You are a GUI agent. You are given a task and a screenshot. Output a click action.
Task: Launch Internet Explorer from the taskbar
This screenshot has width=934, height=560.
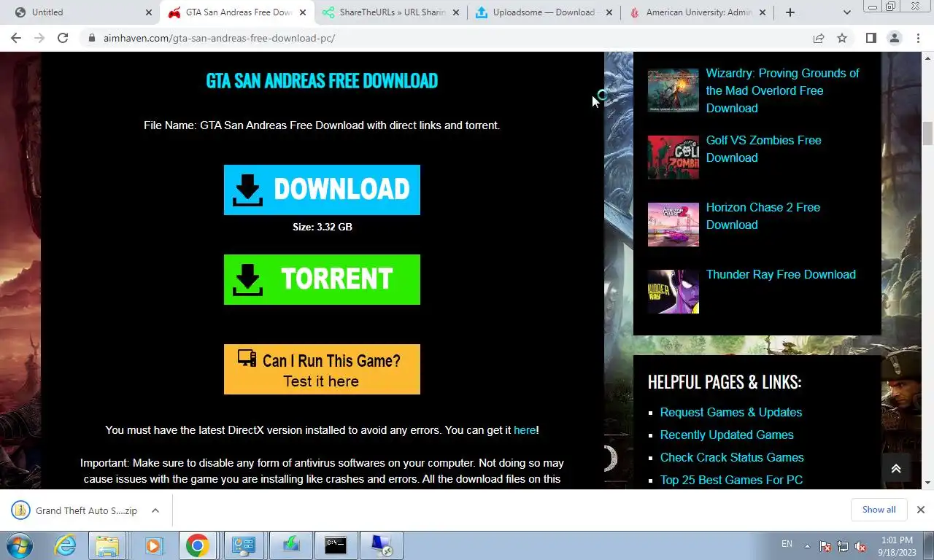click(x=65, y=545)
